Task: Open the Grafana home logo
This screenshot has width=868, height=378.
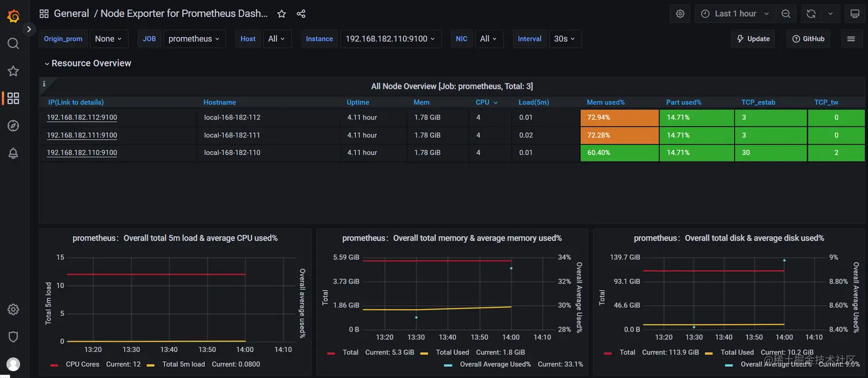Action: click(13, 16)
